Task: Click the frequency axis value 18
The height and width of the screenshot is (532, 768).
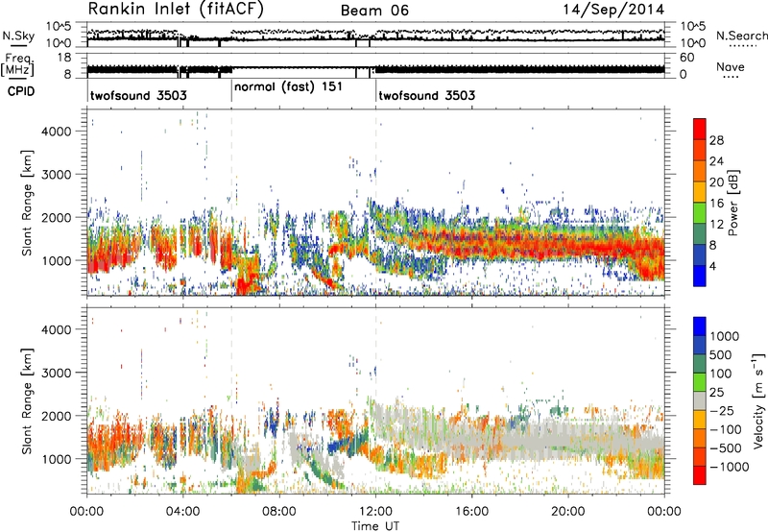Action: click(64, 58)
